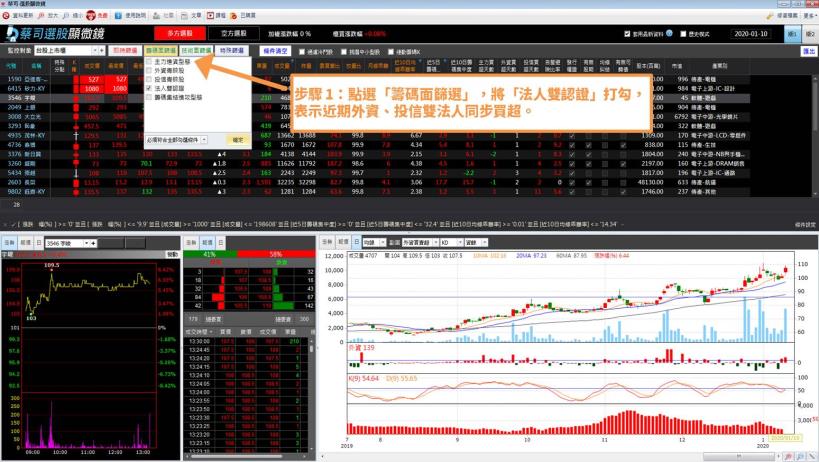The image size is (819, 462).
Task: Select the 版2 layout tab
Action: [810, 34]
